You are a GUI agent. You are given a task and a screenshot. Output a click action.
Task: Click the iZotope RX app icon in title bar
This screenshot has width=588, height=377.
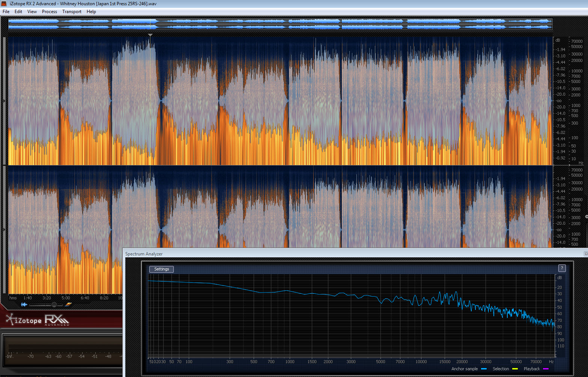tap(4, 4)
